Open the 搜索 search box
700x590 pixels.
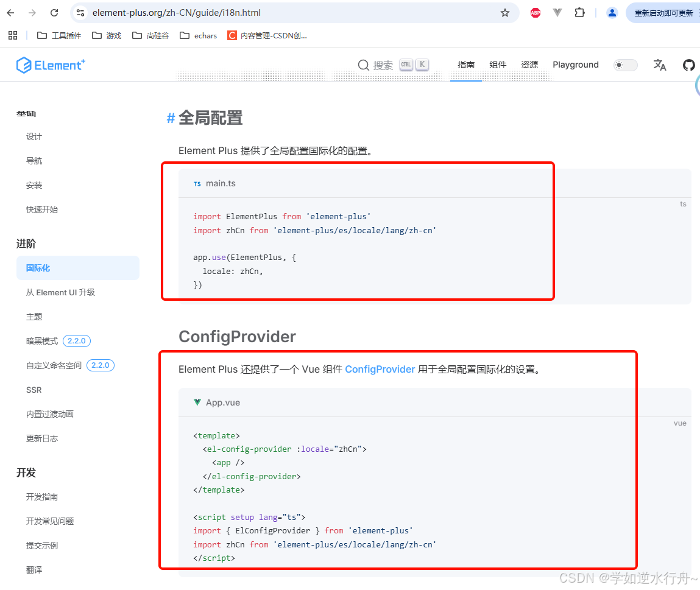[394, 65]
